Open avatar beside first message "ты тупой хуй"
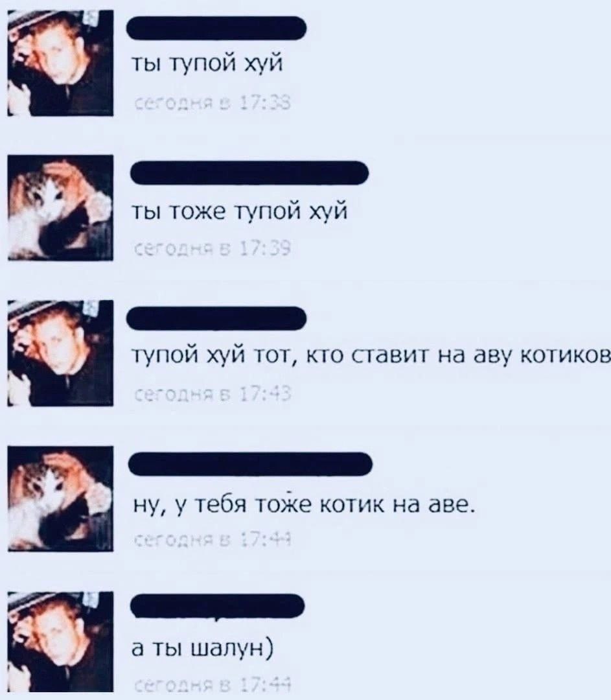611x700 pixels. pos(60,63)
